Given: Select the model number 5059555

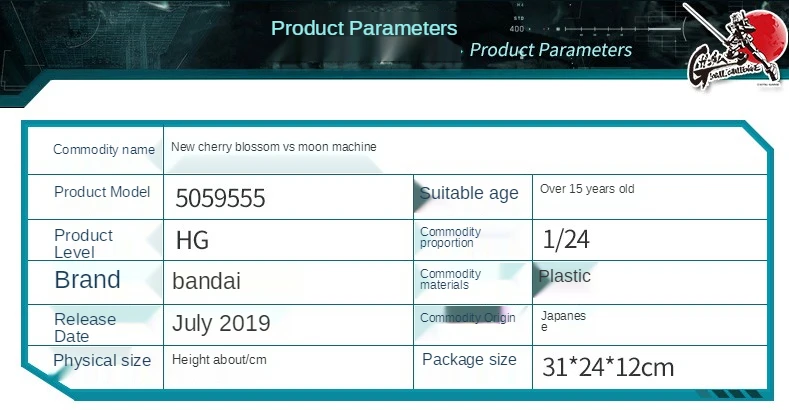Looking at the screenshot, I should pyautogui.click(x=220, y=198).
